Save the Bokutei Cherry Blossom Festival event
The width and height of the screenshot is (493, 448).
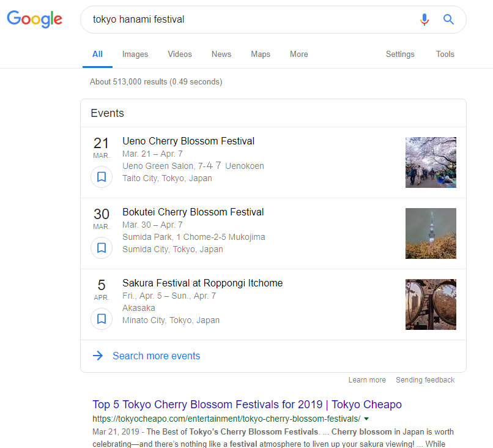point(102,248)
